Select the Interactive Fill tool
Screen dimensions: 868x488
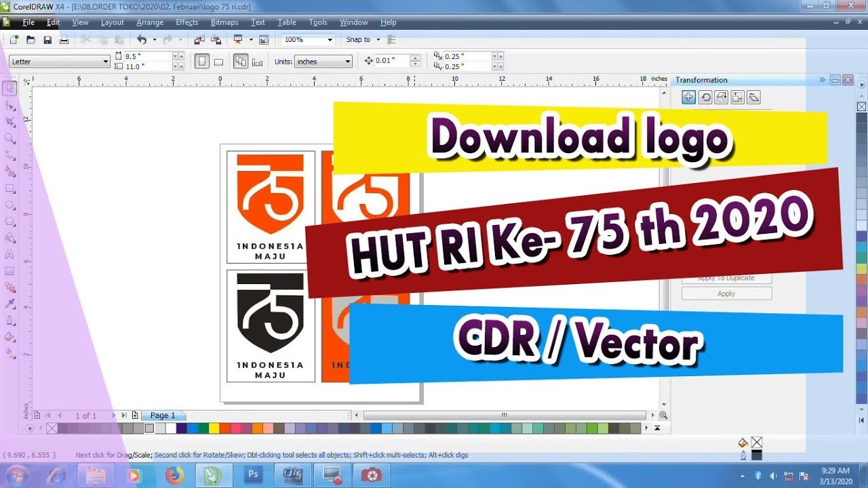click(x=9, y=353)
